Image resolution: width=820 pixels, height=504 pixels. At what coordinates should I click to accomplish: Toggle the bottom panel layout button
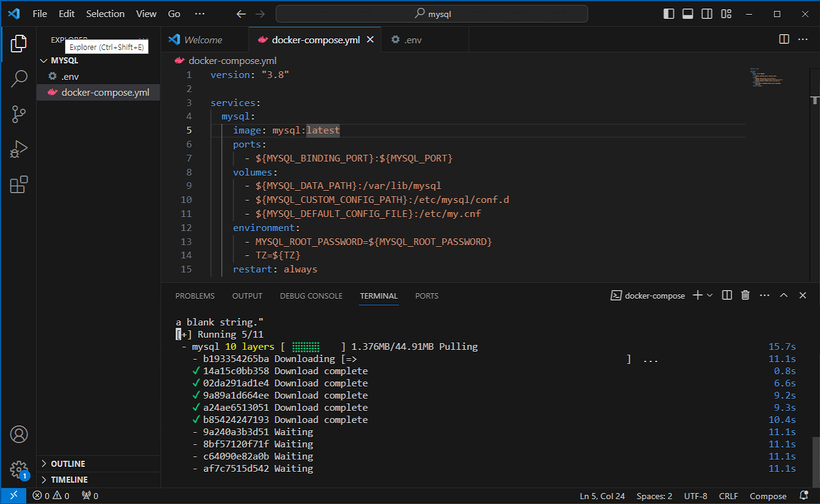pyautogui.click(x=688, y=13)
